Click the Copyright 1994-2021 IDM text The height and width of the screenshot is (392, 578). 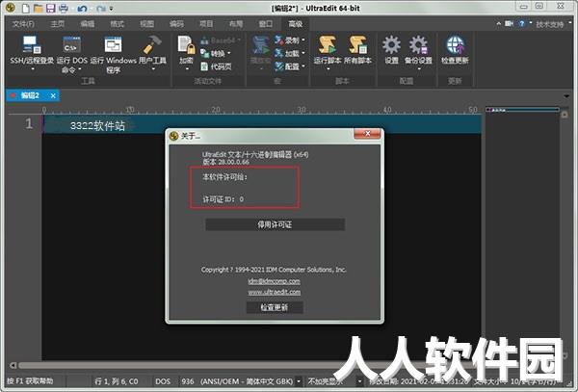(x=274, y=270)
